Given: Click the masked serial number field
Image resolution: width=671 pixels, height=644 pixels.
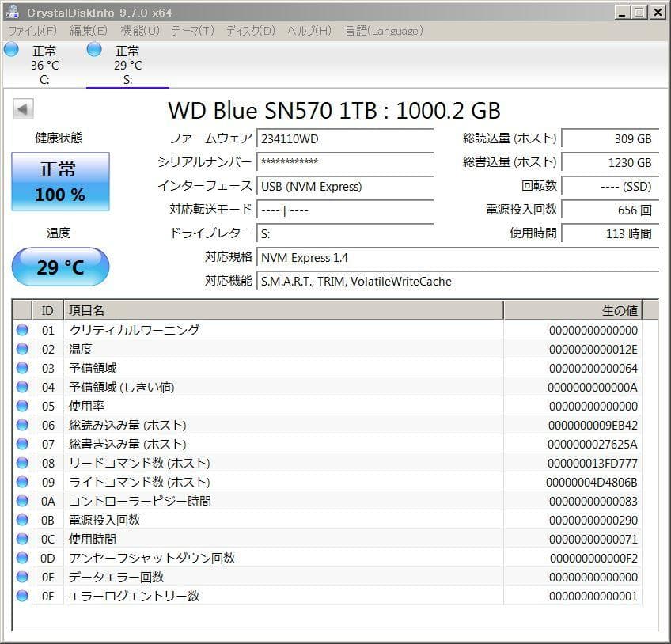Looking at the screenshot, I should (344, 164).
